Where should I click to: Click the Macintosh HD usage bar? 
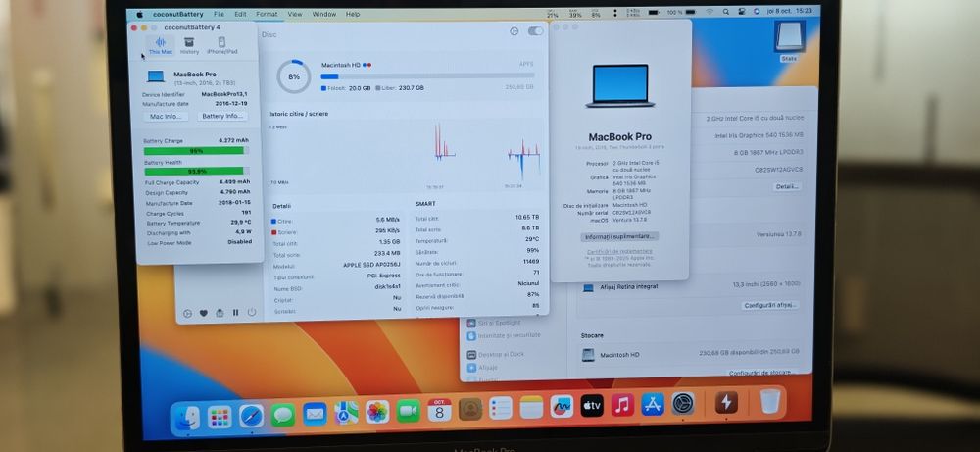tap(427, 76)
